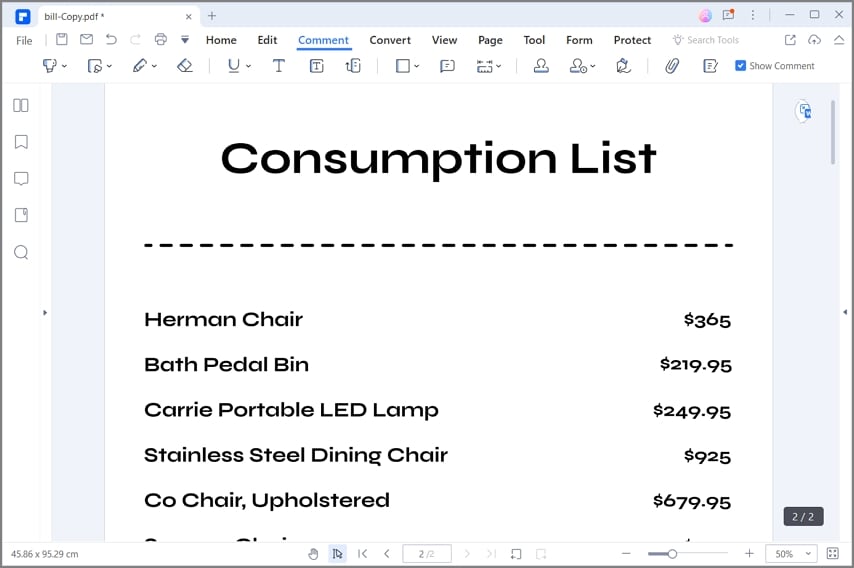Switch to the Tool tab

click(534, 40)
